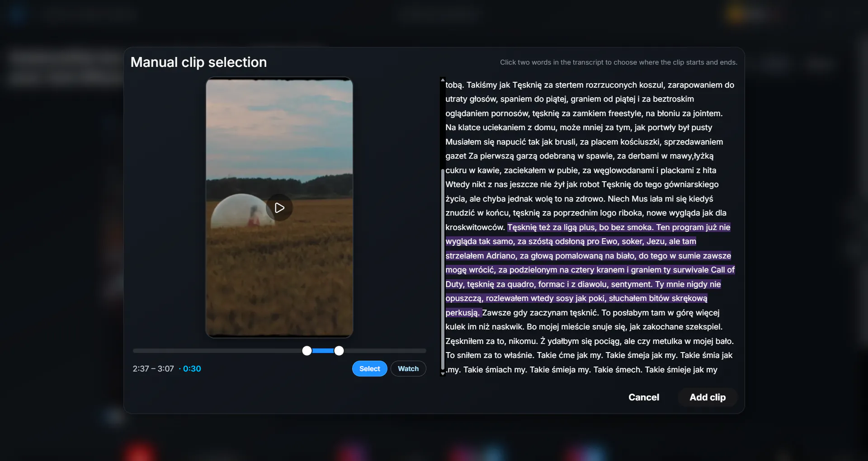Cancel the manual clip selection
The width and height of the screenshot is (868, 461).
644,397
